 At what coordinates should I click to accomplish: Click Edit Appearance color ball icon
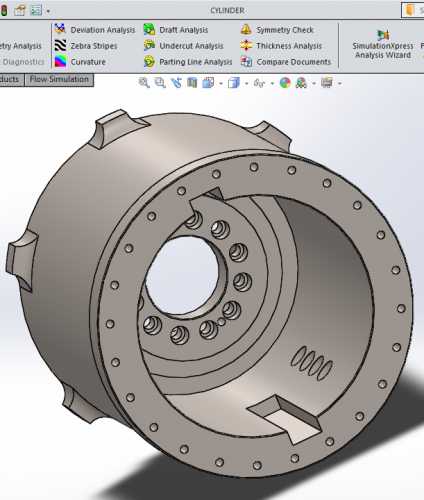tap(285, 83)
